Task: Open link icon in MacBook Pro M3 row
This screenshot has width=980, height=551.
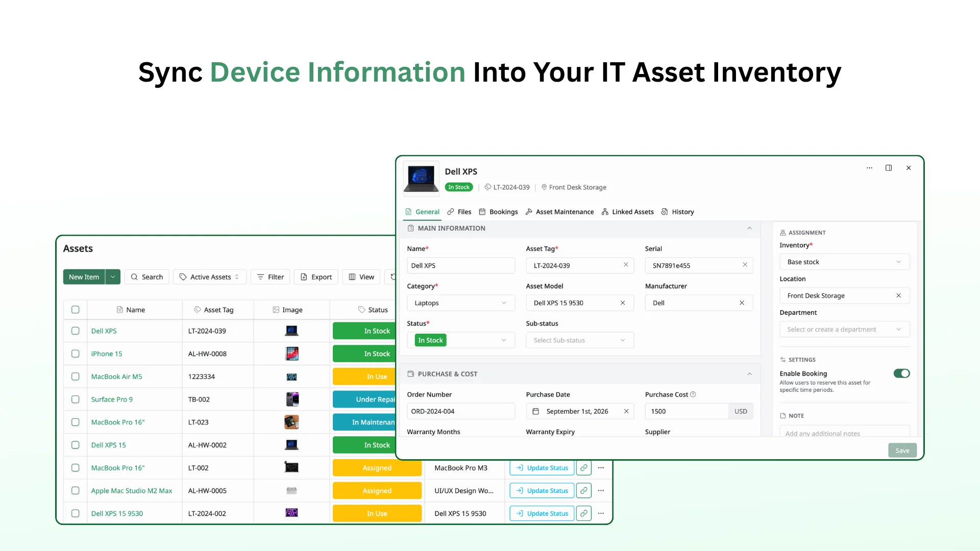Action: pos(583,468)
